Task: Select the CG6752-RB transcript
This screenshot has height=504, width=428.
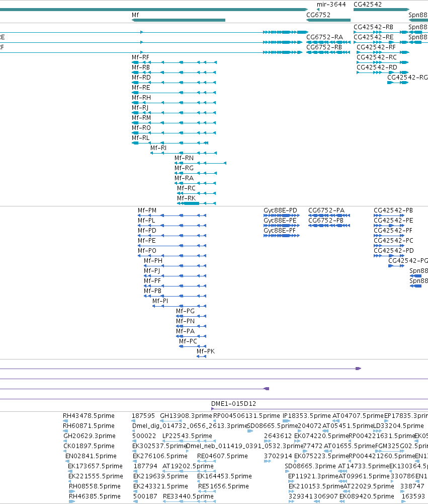Action: [x=328, y=52]
